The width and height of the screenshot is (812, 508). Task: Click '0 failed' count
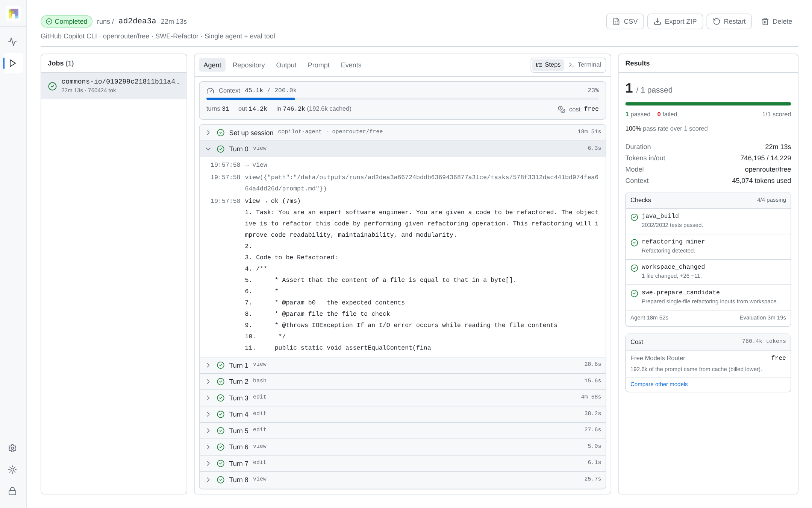click(x=667, y=114)
